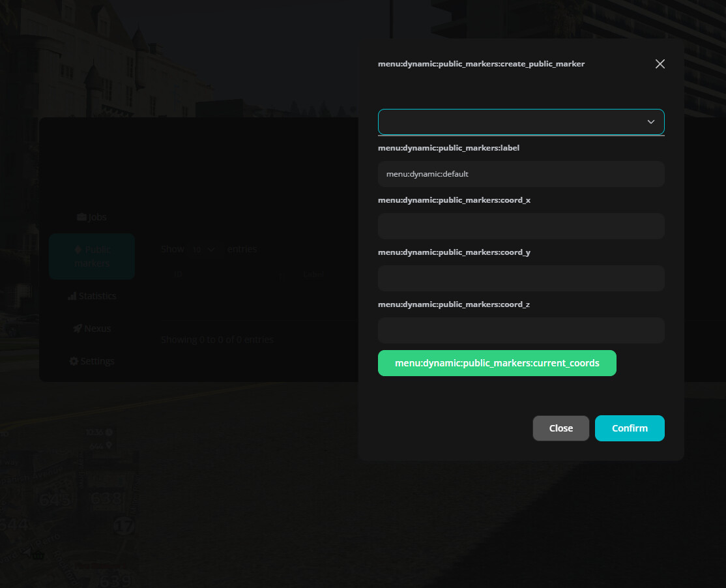Click the Close button
726x588 pixels.
(560, 428)
